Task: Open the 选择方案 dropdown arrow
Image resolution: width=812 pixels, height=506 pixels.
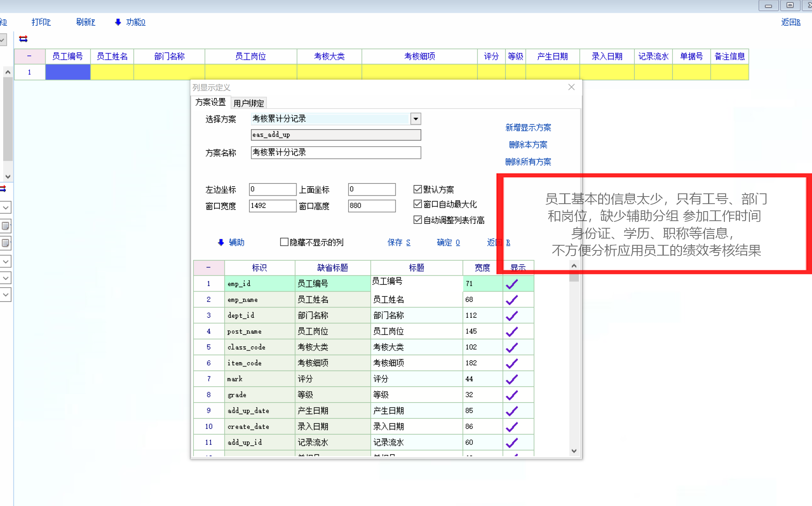Action: tap(415, 119)
